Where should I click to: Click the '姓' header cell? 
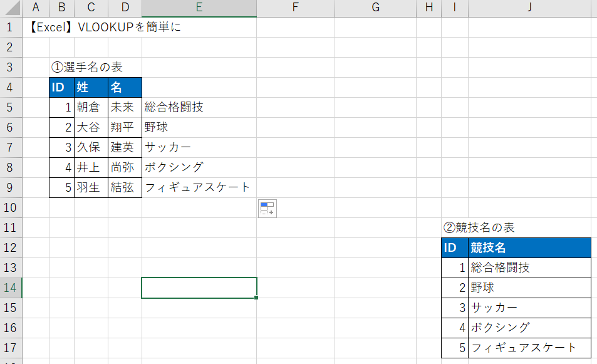point(91,88)
